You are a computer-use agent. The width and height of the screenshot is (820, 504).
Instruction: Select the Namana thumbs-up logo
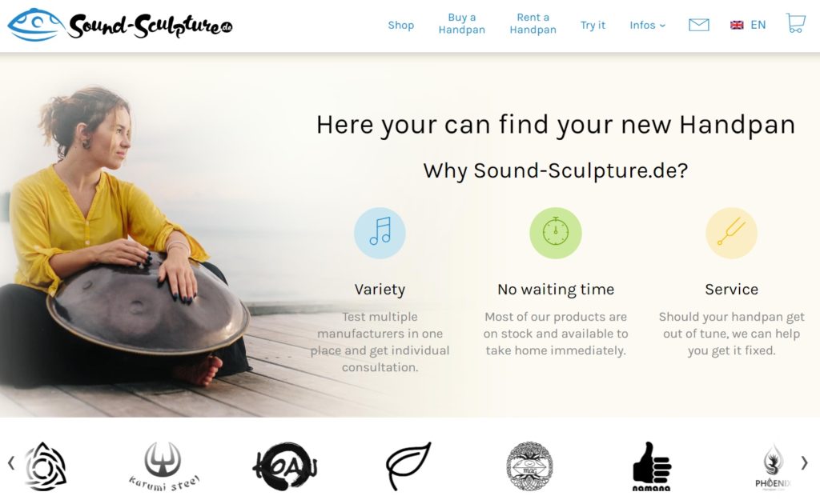(x=651, y=466)
